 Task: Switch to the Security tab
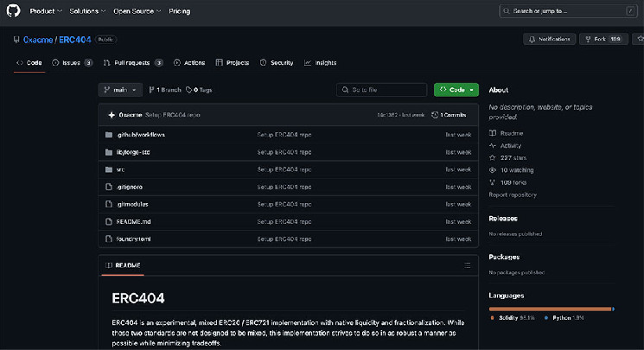pyautogui.click(x=277, y=63)
